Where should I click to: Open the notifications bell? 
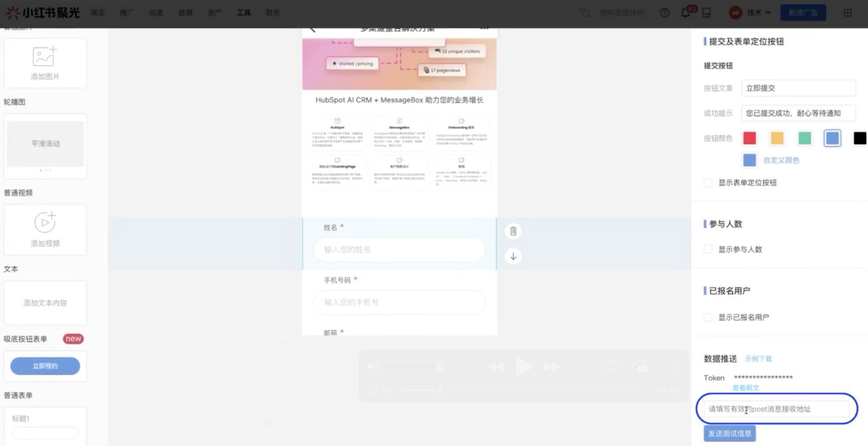point(686,13)
